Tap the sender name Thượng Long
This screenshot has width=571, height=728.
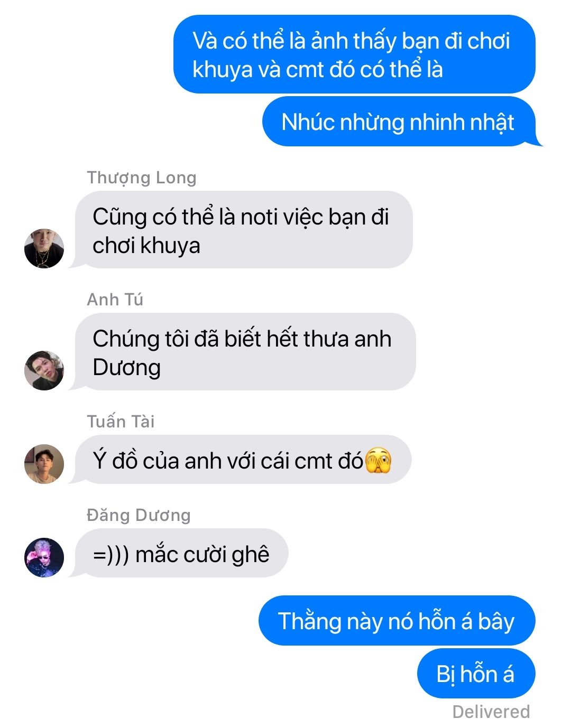click(x=142, y=178)
